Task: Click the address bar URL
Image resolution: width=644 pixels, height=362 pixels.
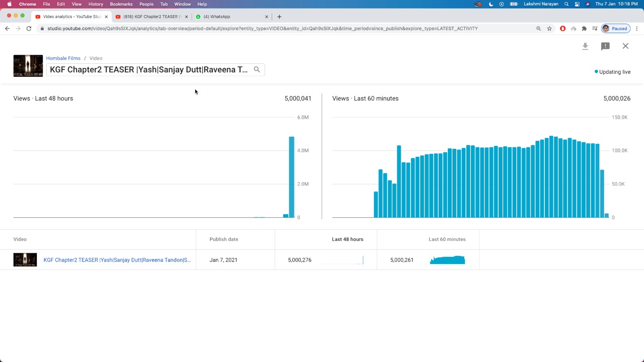Action: click(x=263, y=29)
